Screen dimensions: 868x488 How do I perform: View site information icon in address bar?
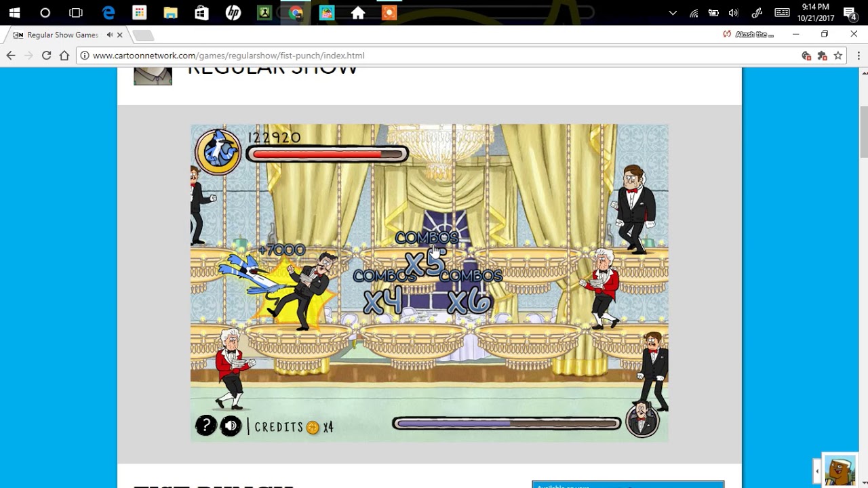pyautogui.click(x=85, y=56)
